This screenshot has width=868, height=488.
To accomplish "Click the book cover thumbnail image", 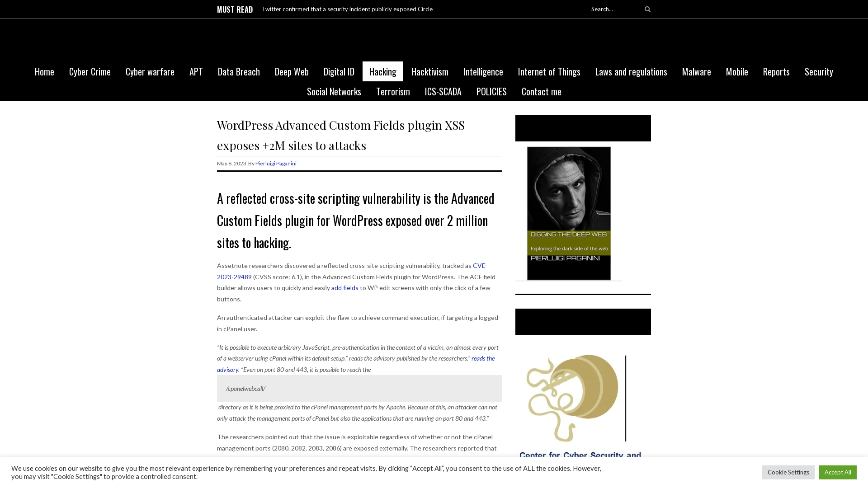I will coord(569,213).
